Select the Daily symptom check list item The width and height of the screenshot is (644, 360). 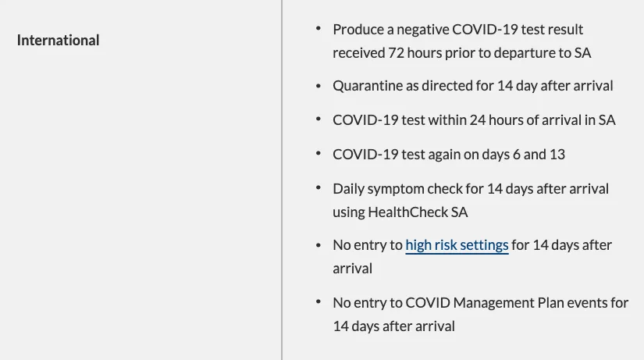coord(471,201)
